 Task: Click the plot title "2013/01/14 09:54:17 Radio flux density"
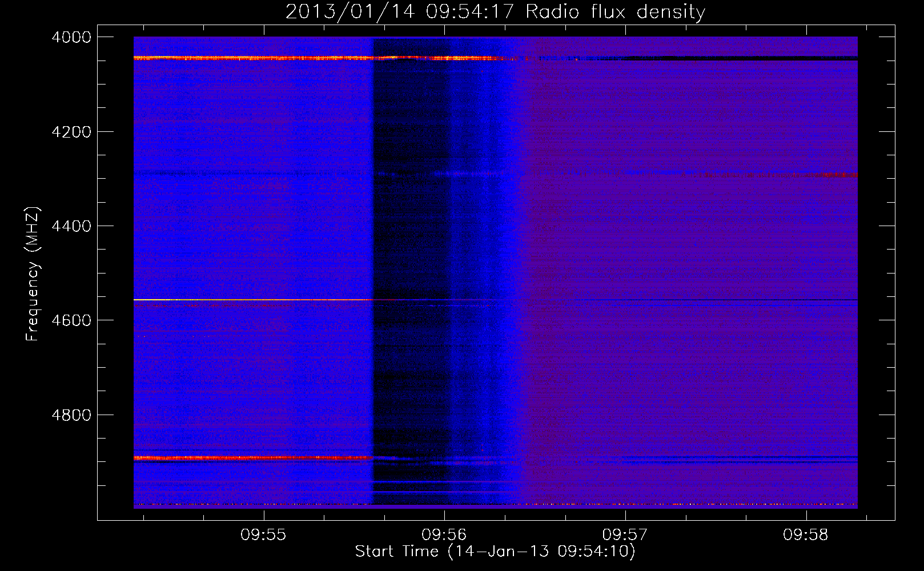click(495, 11)
